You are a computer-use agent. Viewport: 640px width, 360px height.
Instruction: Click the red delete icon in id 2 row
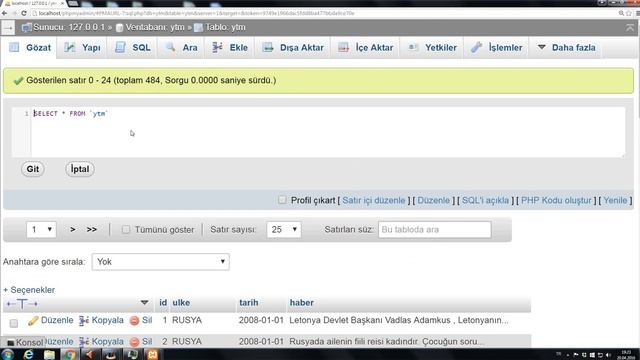click(134, 342)
